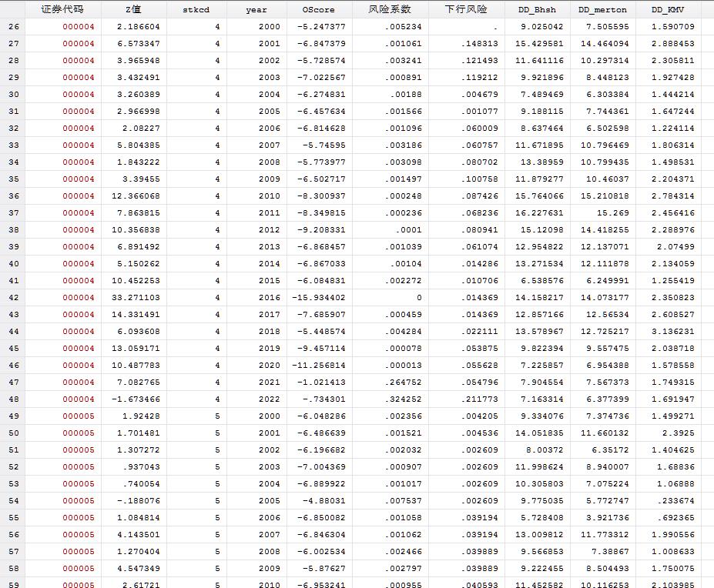Viewport: 714px width, 588px height.
Task: Select row number 42
Action: (14, 298)
